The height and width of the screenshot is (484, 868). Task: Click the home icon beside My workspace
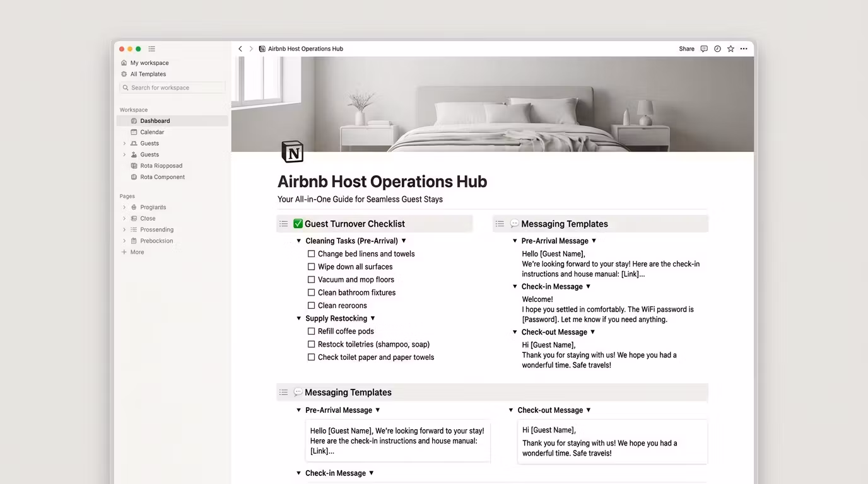tap(124, 63)
